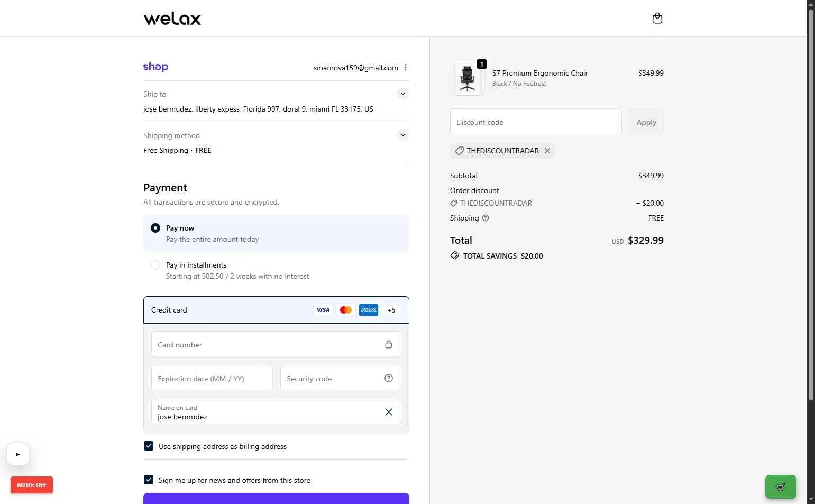Click the TOTAL SAVINGS $20.00 text

click(x=503, y=256)
